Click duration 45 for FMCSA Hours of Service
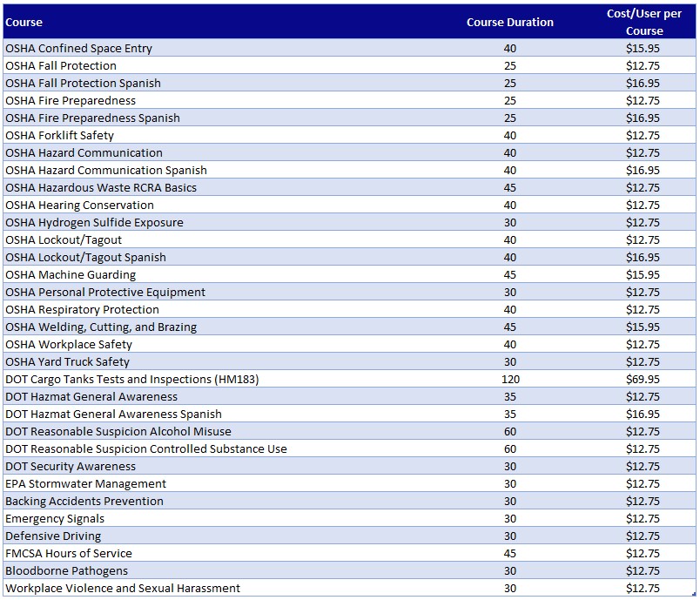The width and height of the screenshot is (700, 600). pyautogui.click(x=510, y=553)
